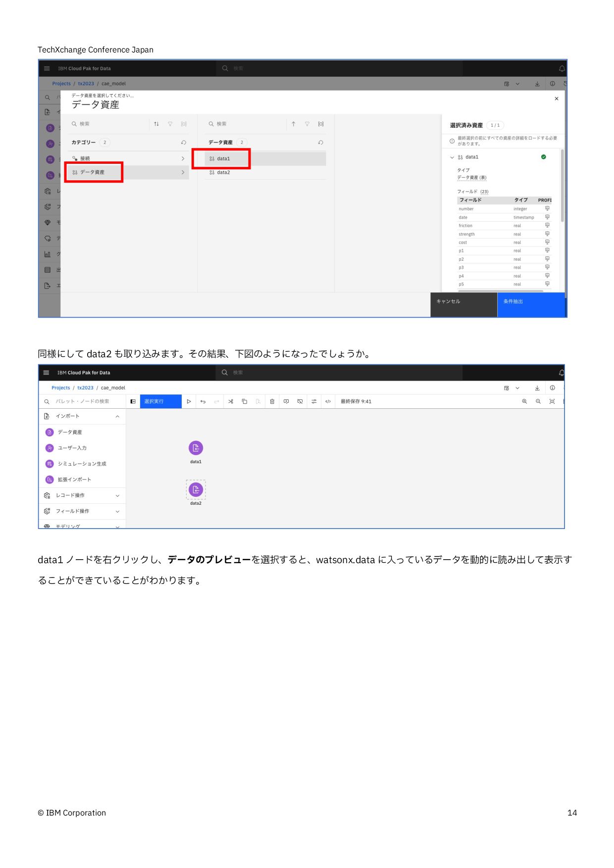Click global search field in lower screenshot
The image size is (614, 868).
pyautogui.click(x=339, y=373)
